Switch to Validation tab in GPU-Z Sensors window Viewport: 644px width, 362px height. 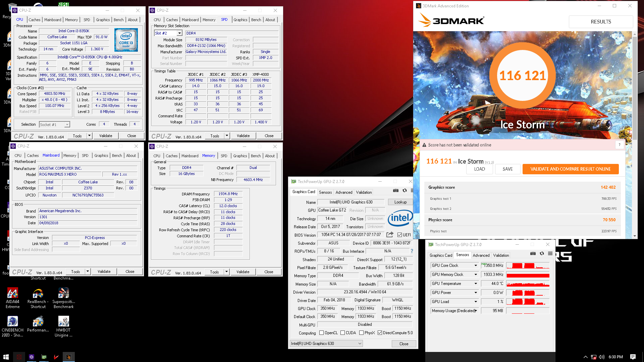[x=501, y=255]
